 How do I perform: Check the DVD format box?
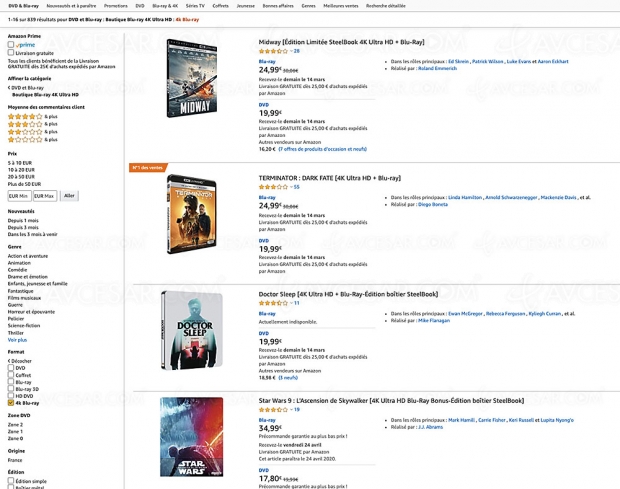(11, 367)
